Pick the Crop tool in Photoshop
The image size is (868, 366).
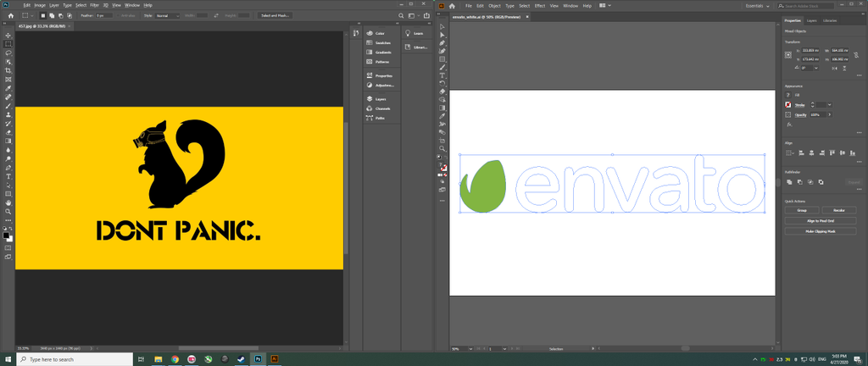[x=8, y=70]
